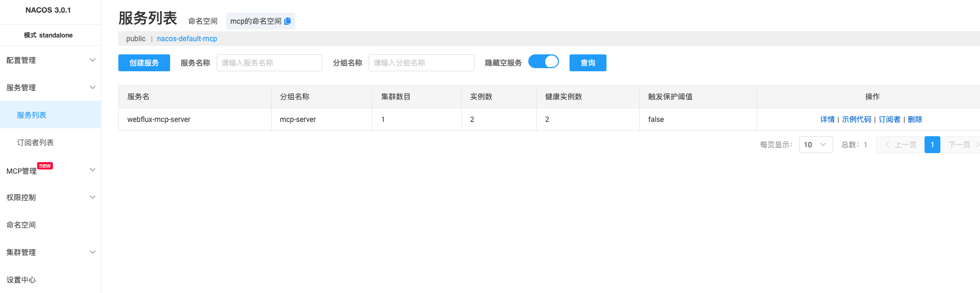This screenshot has height=293, width=980.
Task: Click the webflux-mcp-server service name cell
Action: pos(195,119)
